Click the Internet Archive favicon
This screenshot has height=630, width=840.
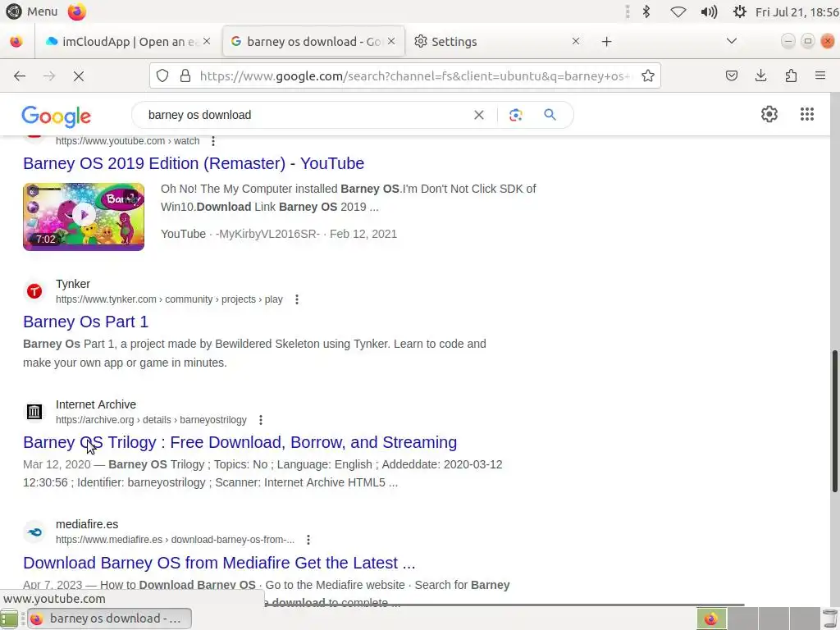(34, 412)
